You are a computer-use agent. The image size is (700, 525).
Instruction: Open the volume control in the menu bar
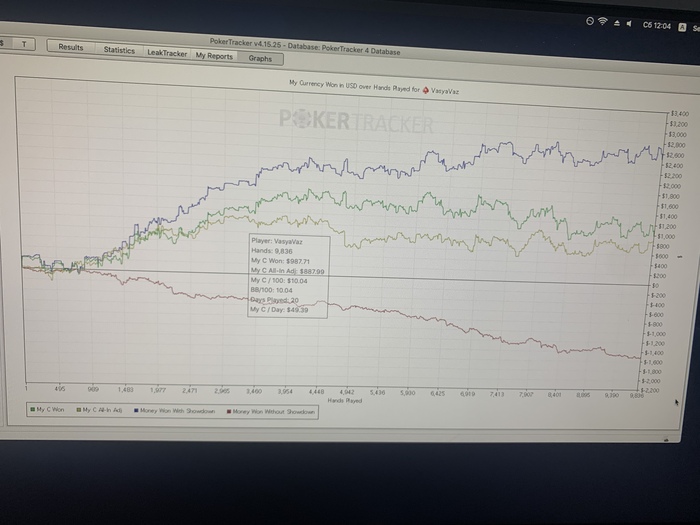pyautogui.click(x=629, y=24)
